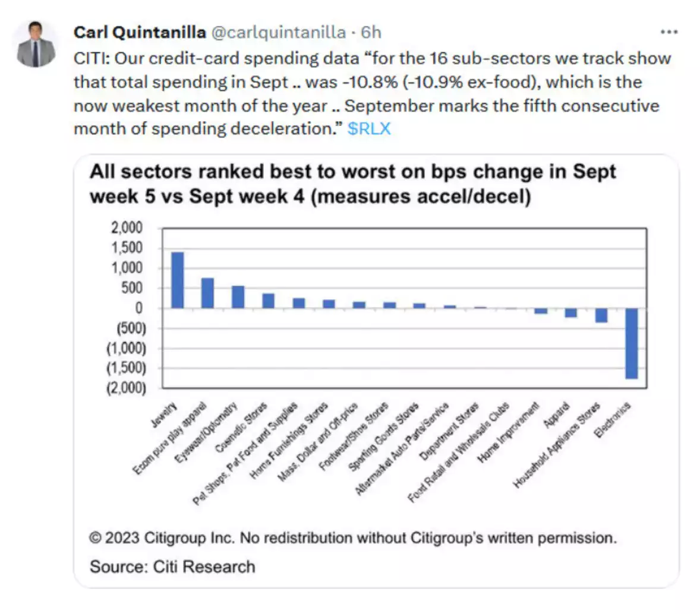Click the Electronics negative bar
The height and width of the screenshot is (614, 700).
632,343
